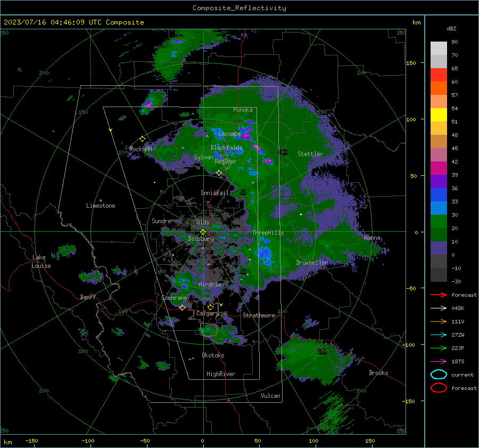Click the Okotoks town label

[x=213, y=355]
